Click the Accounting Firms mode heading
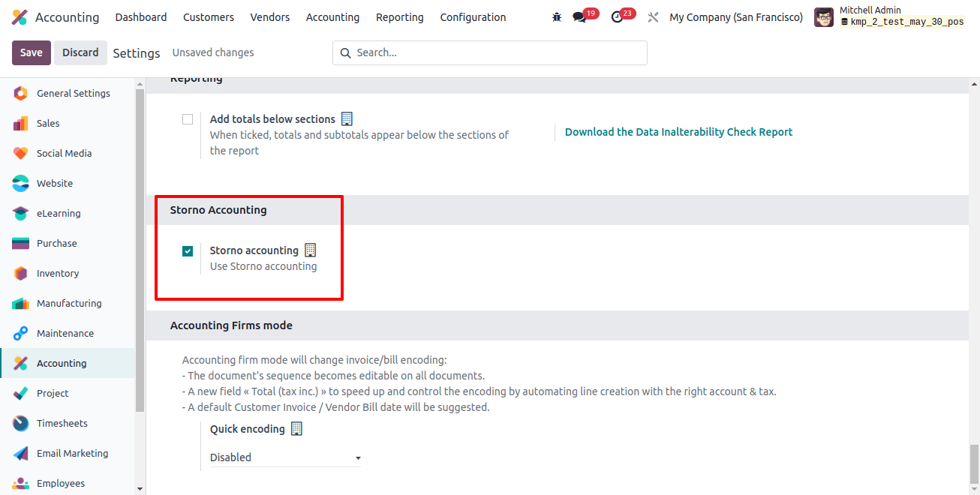 coord(231,325)
